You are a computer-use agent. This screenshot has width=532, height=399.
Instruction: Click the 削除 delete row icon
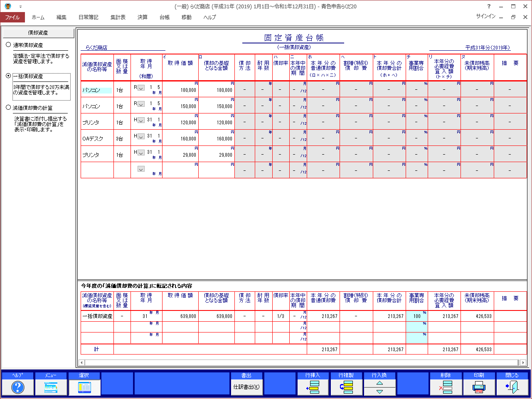point(446,387)
